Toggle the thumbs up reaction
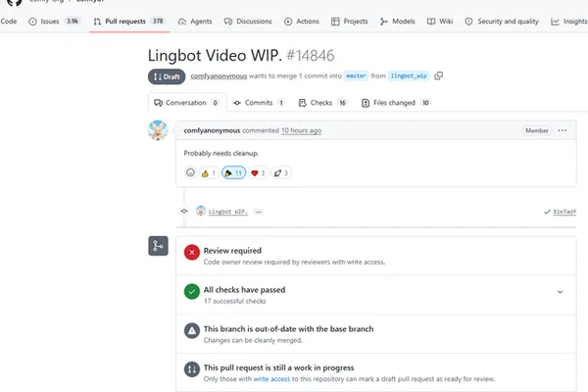The width and height of the screenshot is (588, 392). click(x=209, y=172)
